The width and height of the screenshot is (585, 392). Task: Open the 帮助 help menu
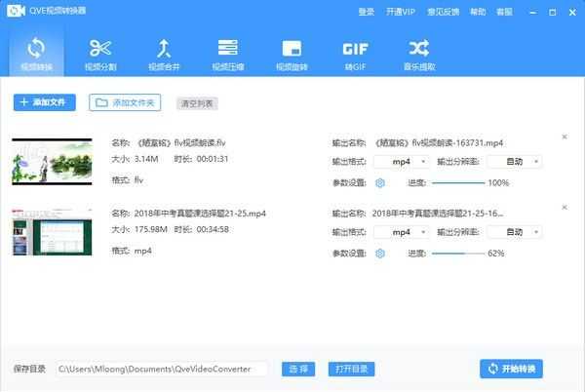pos(478,12)
